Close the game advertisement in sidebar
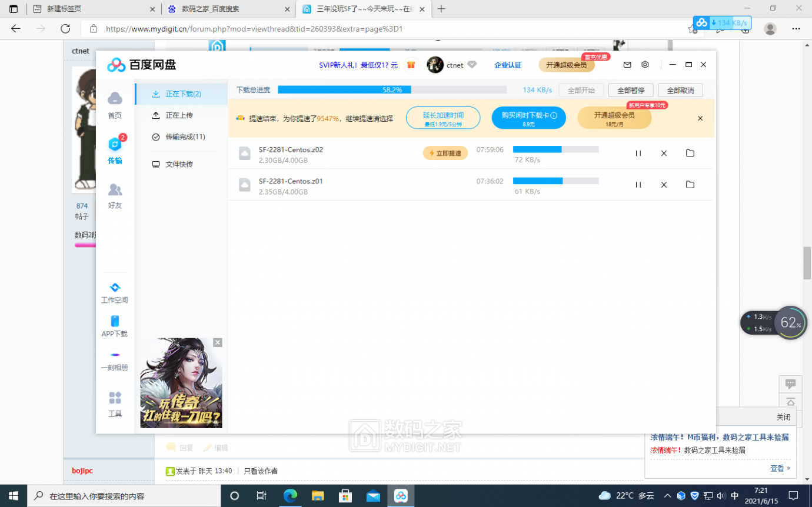This screenshot has width=812, height=507. point(218,342)
